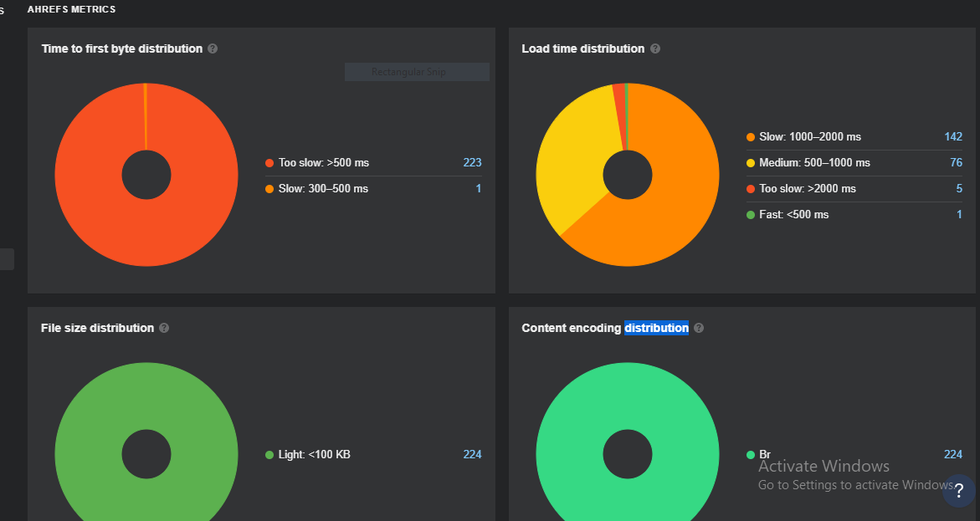Image resolution: width=980 pixels, height=521 pixels.
Task: Open the 223 count link for Too slow pages
Action: [472, 162]
